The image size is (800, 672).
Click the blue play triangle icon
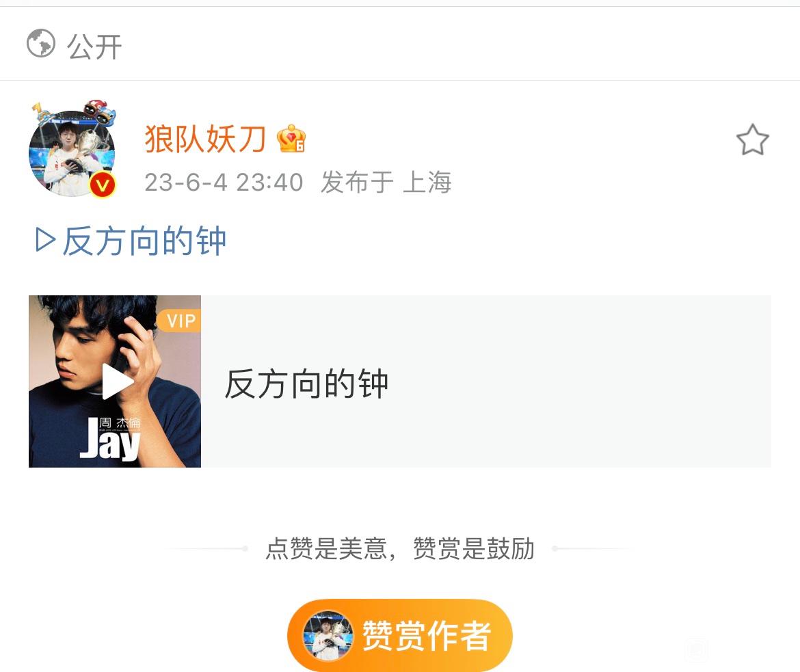tap(45, 240)
